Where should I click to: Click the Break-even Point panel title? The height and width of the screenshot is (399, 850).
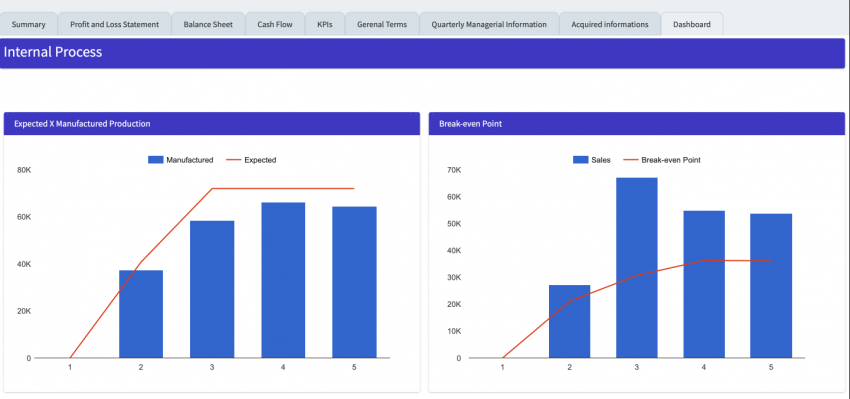pos(470,124)
